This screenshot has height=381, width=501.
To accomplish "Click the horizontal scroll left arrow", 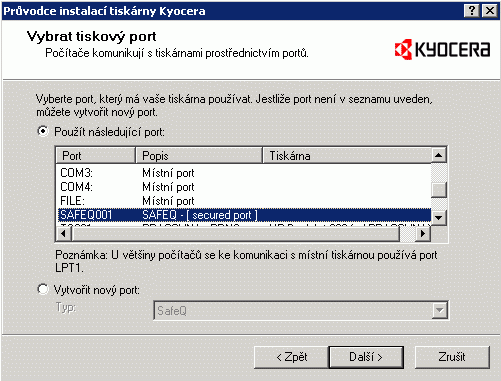I will click(63, 234).
